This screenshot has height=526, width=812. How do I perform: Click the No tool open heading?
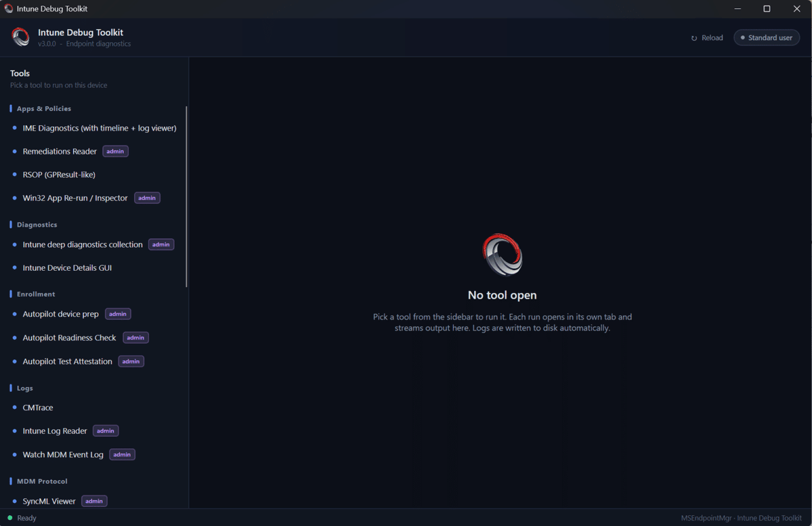coord(503,295)
